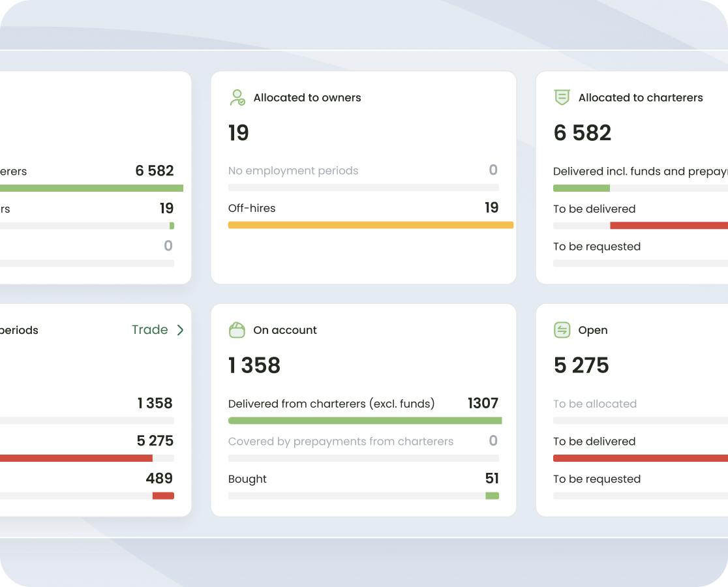The height and width of the screenshot is (587, 728).
Task: Open the Allocated to owners card title
Action: point(307,98)
